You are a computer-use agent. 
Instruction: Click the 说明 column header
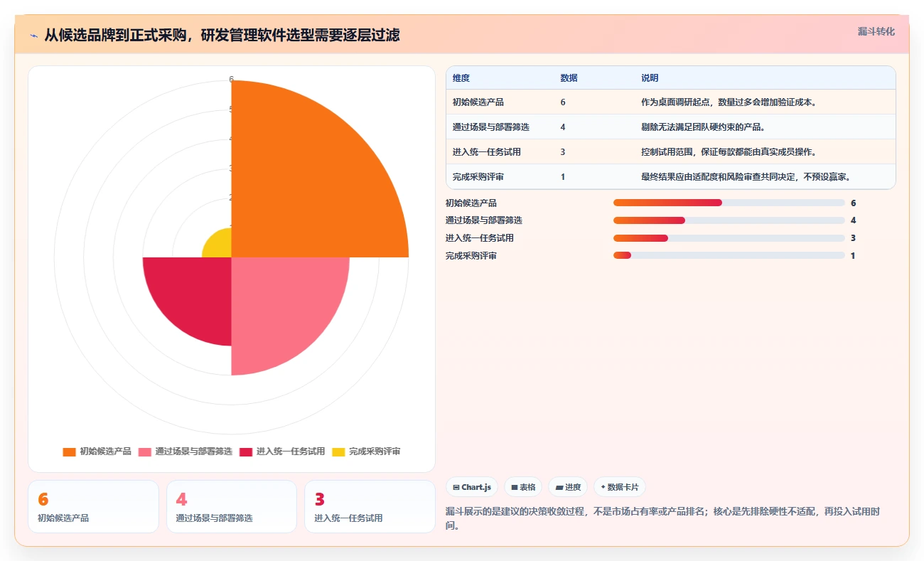coord(650,78)
